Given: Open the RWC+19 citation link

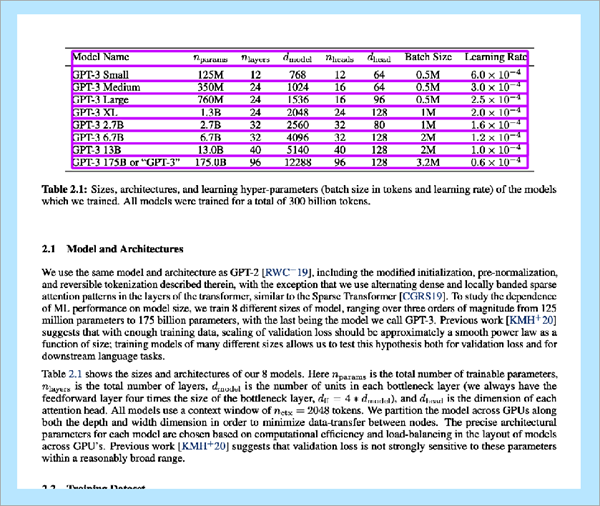Looking at the screenshot, I should pos(287,272).
